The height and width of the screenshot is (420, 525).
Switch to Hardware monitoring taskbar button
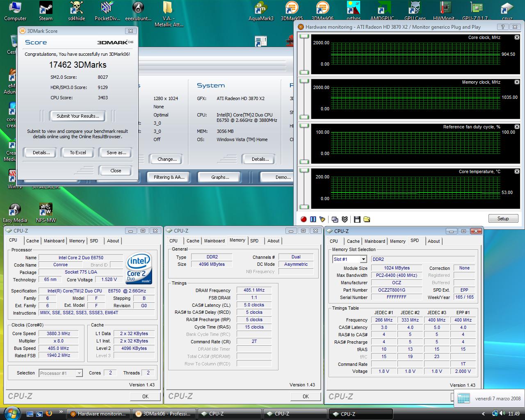pos(98,414)
